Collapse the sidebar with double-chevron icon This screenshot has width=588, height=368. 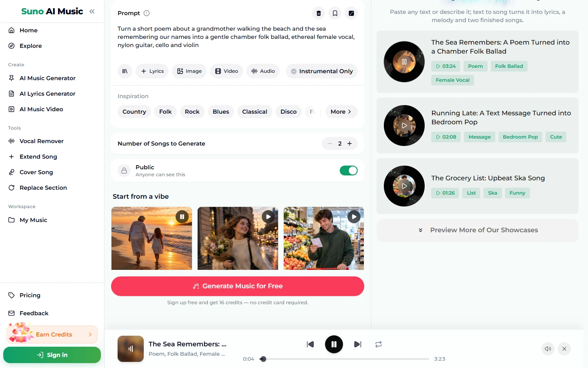92,11
